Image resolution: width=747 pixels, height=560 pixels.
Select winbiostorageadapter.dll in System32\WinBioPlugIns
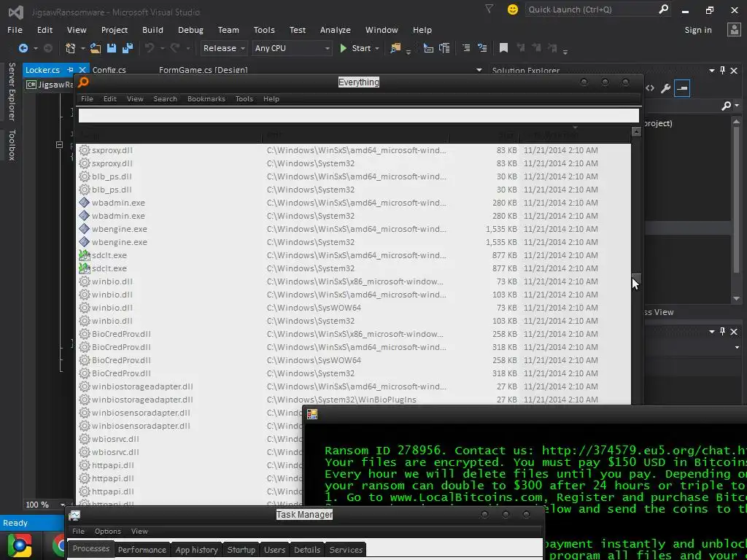(x=355, y=400)
